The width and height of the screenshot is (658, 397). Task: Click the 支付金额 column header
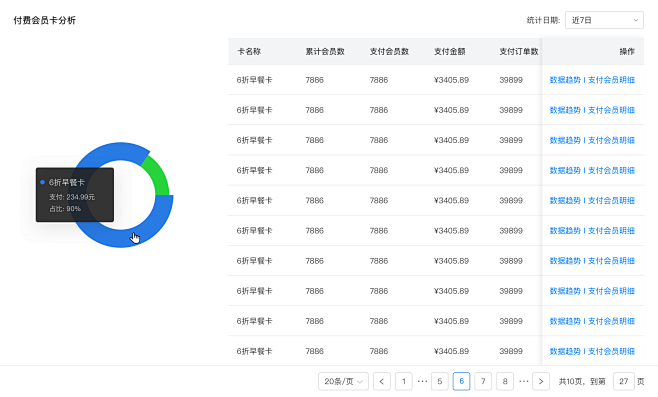[449, 51]
